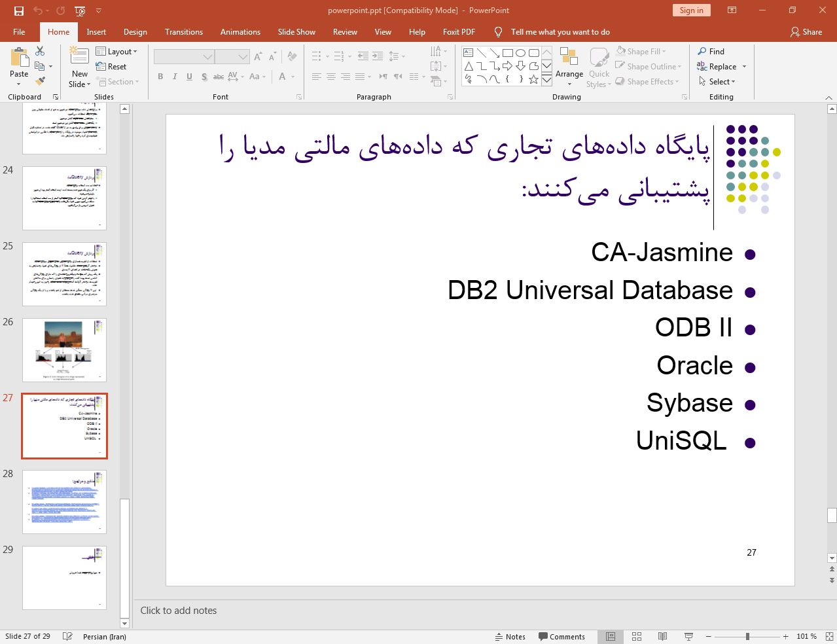The height and width of the screenshot is (644, 837).
Task: Toggle Strikethrough formatting
Action: click(x=219, y=77)
